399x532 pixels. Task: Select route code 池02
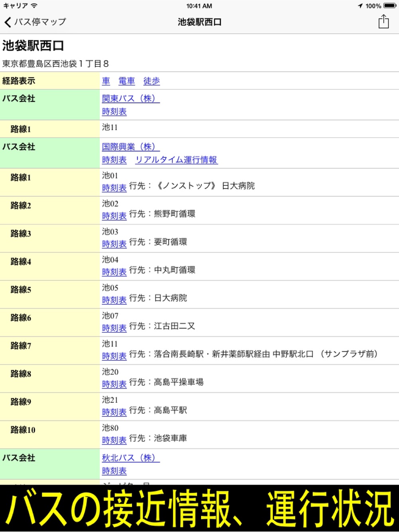[110, 203]
